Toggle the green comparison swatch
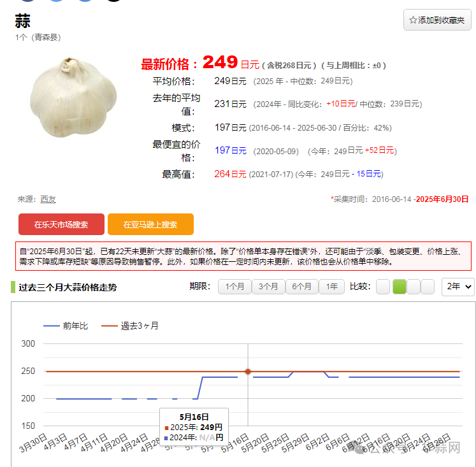The image size is (476, 467). (399, 287)
